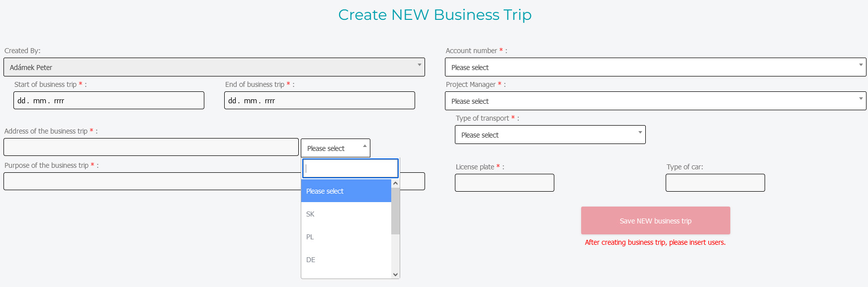Image resolution: width=868 pixels, height=287 pixels.
Task: Click the Type of car input field
Action: pos(715,183)
